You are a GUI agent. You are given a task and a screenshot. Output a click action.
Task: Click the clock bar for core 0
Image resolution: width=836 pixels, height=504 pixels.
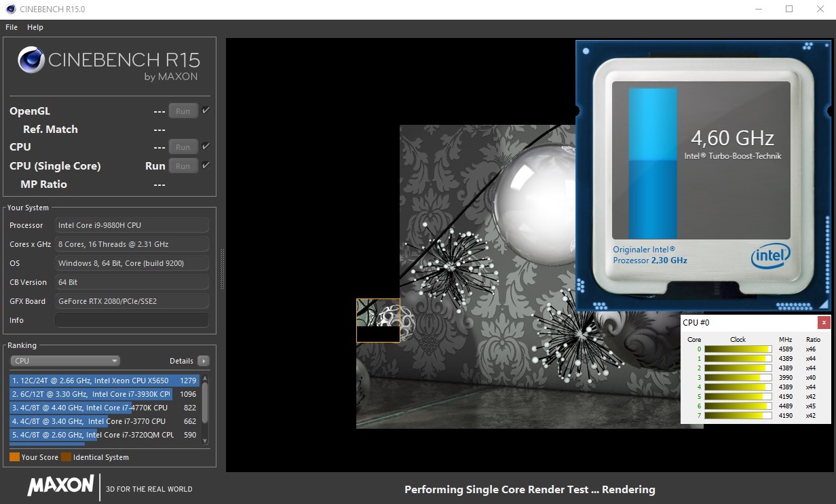tap(738, 349)
